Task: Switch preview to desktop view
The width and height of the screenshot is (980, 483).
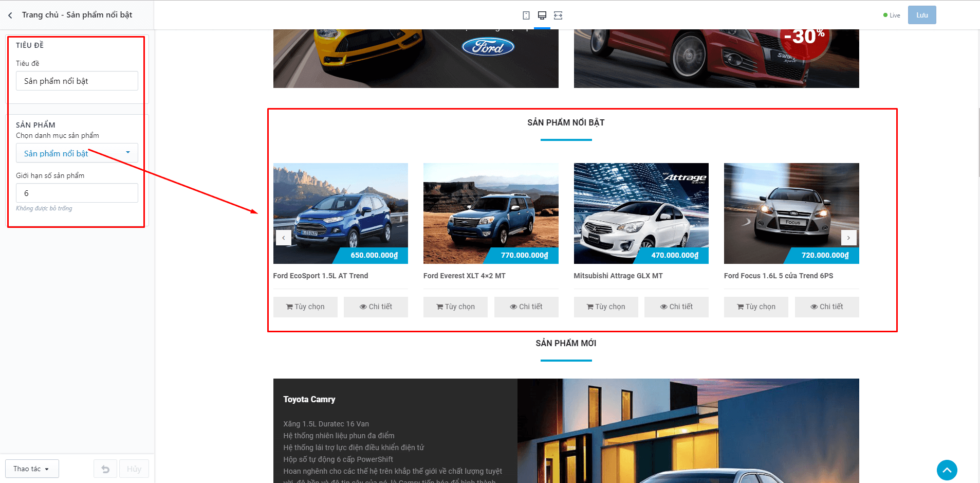Action: pyautogui.click(x=542, y=15)
